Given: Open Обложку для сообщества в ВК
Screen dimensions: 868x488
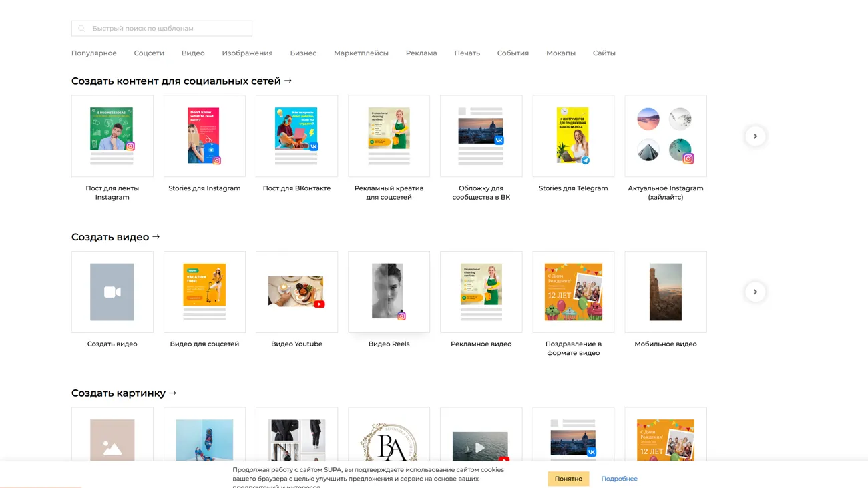Looking at the screenshot, I should click(x=481, y=136).
